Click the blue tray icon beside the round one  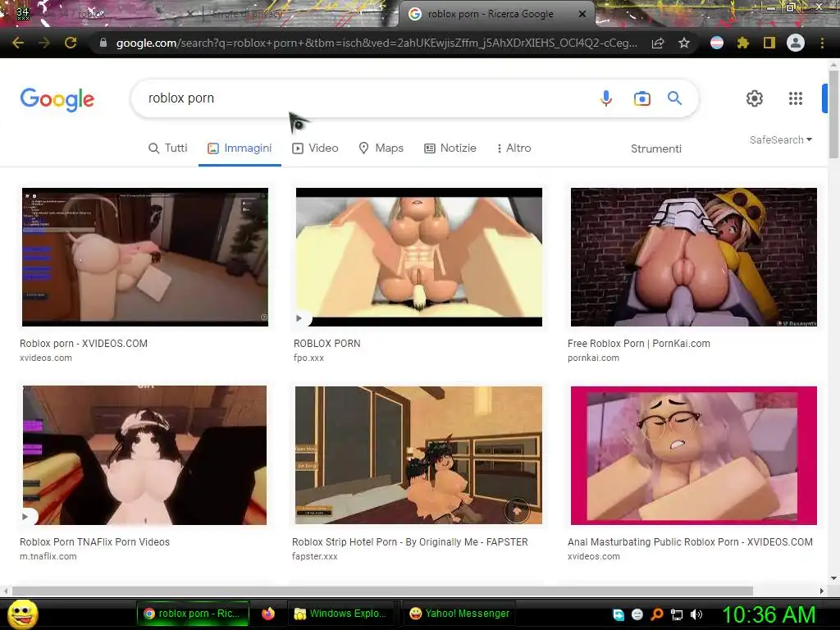(x=619, y=614)
